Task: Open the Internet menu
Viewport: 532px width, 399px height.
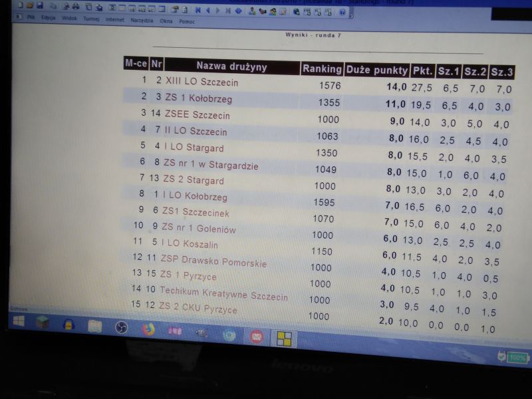Action: 115,19
